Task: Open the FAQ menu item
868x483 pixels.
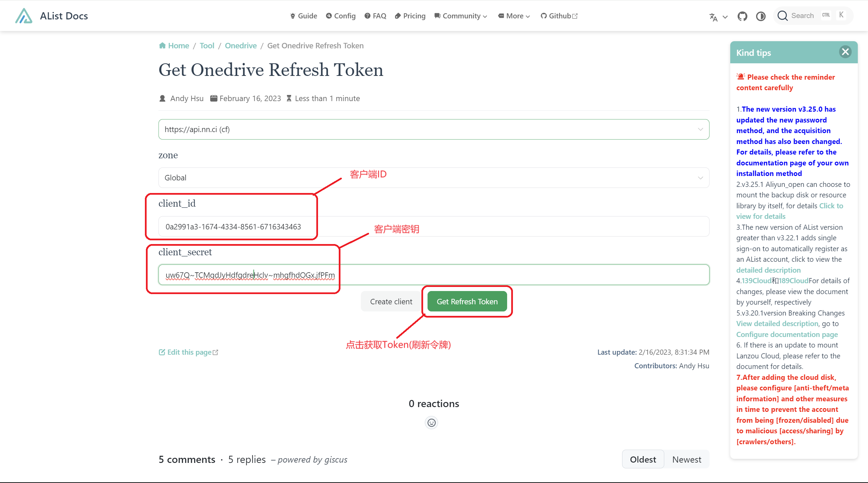Action: [x=375, y=16]
